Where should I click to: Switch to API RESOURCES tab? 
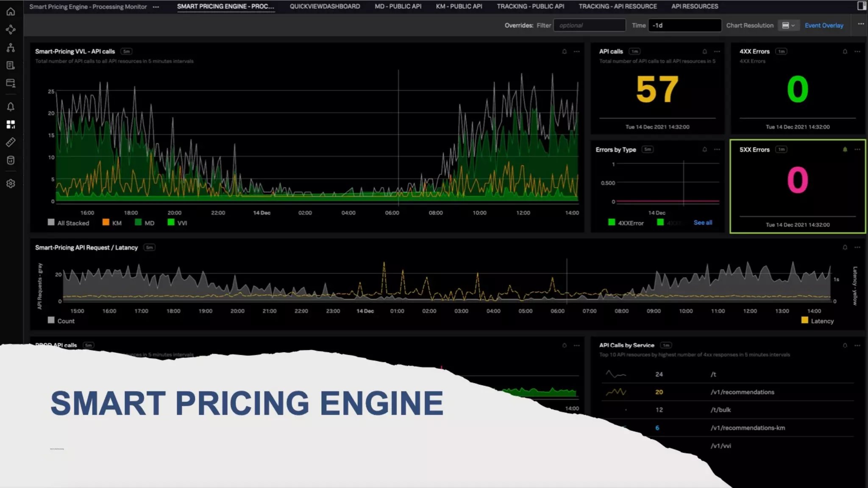tap(694, 6)
